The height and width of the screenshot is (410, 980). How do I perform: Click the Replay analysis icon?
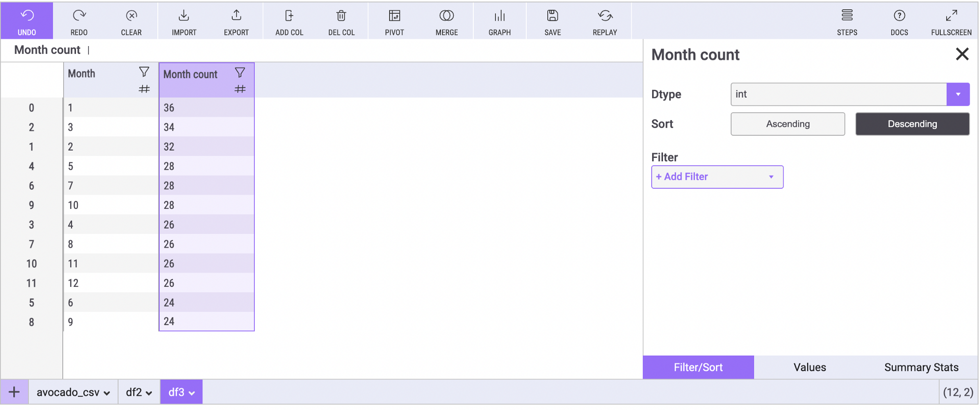605,16
